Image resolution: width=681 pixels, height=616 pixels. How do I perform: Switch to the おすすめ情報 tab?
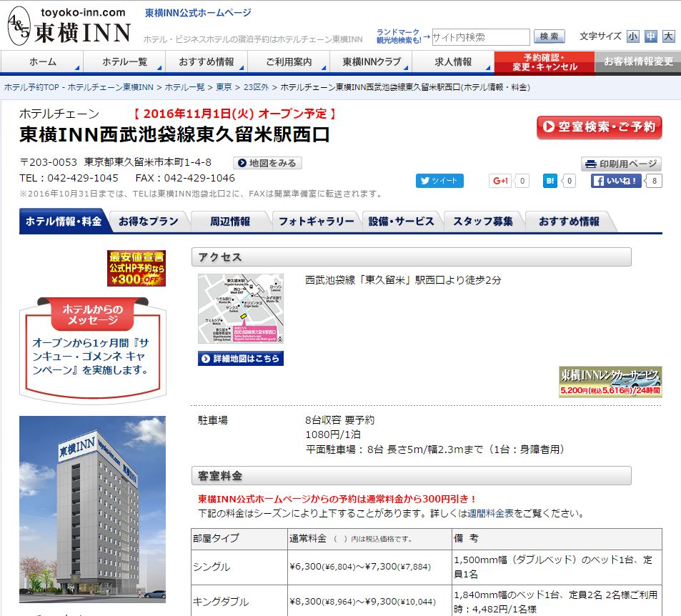coord(569,222)
